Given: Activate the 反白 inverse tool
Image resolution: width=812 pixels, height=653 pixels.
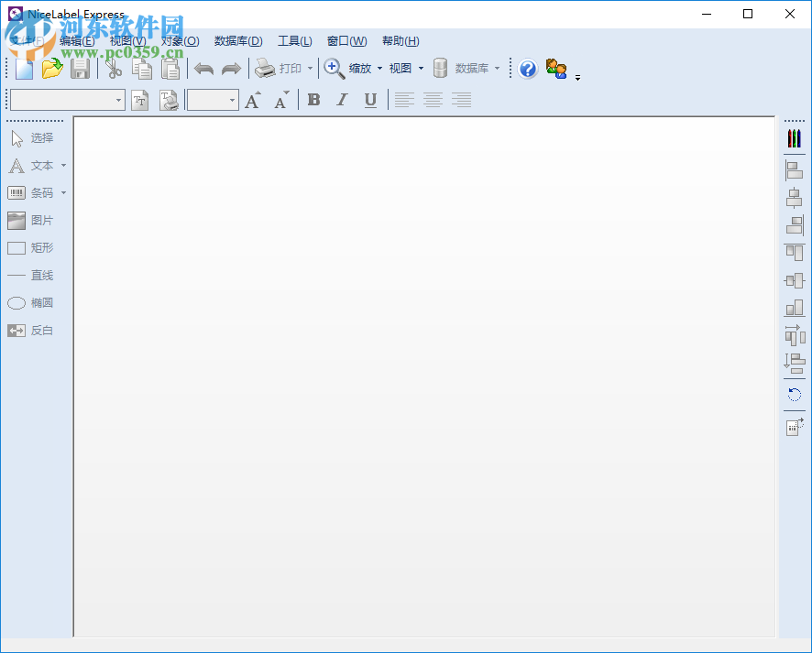Looking at the screenshot, I should [x=37, y=330].
